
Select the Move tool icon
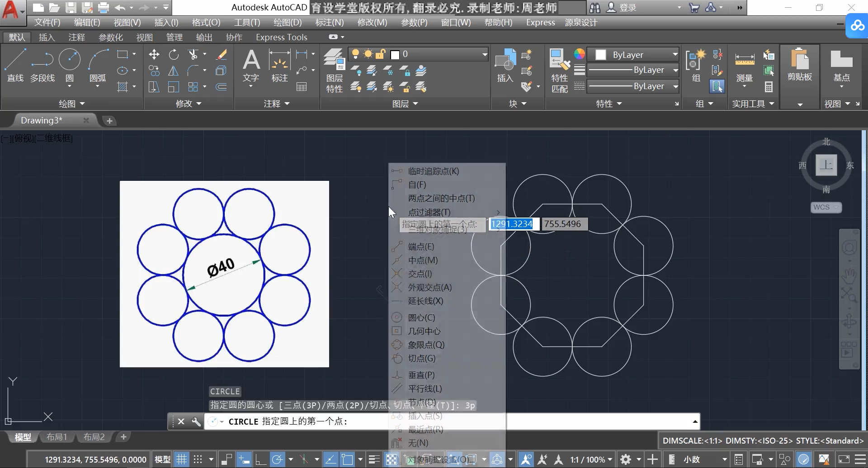tap(154, 54)
